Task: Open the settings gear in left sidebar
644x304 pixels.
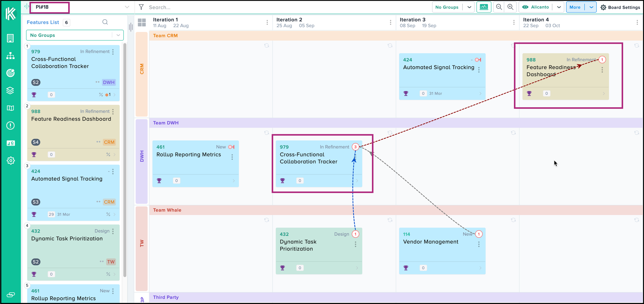Action: [x=11, y=160]
